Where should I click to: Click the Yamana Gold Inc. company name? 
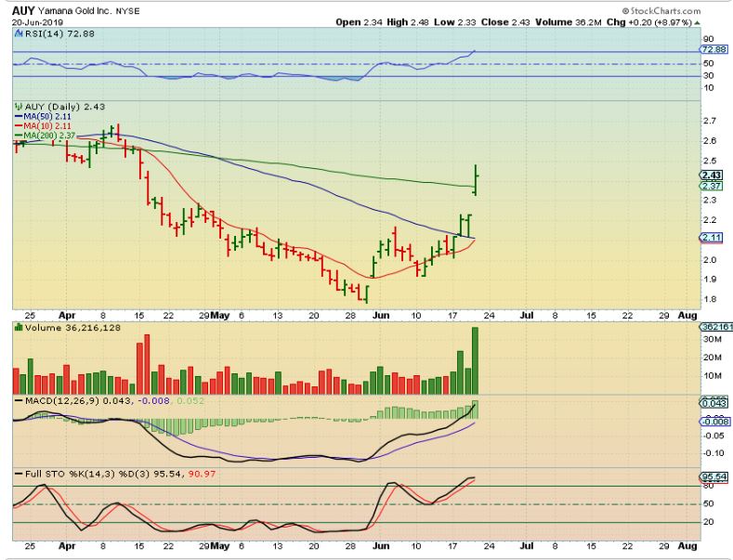(x=75, y=11)
